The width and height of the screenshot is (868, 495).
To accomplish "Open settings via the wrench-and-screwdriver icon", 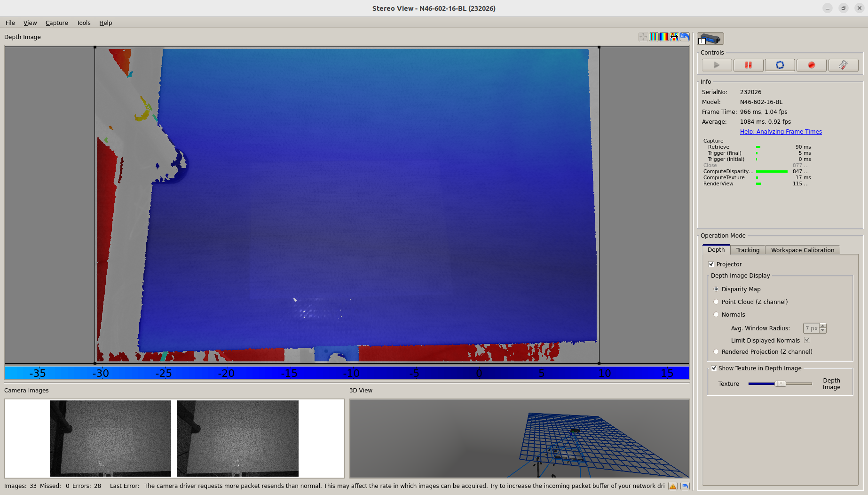I will pyautogui.click(x=843, y=65).
